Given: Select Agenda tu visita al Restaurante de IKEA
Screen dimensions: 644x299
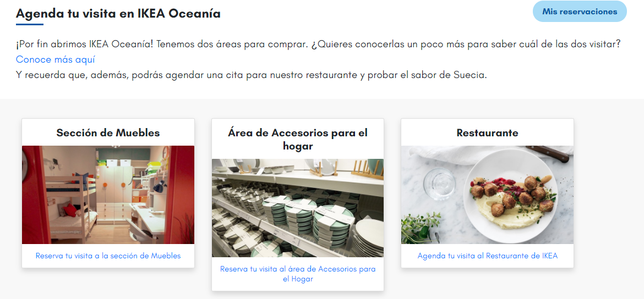Looking at the screenshot, I should pyautogui.click(x=488, y=256).
